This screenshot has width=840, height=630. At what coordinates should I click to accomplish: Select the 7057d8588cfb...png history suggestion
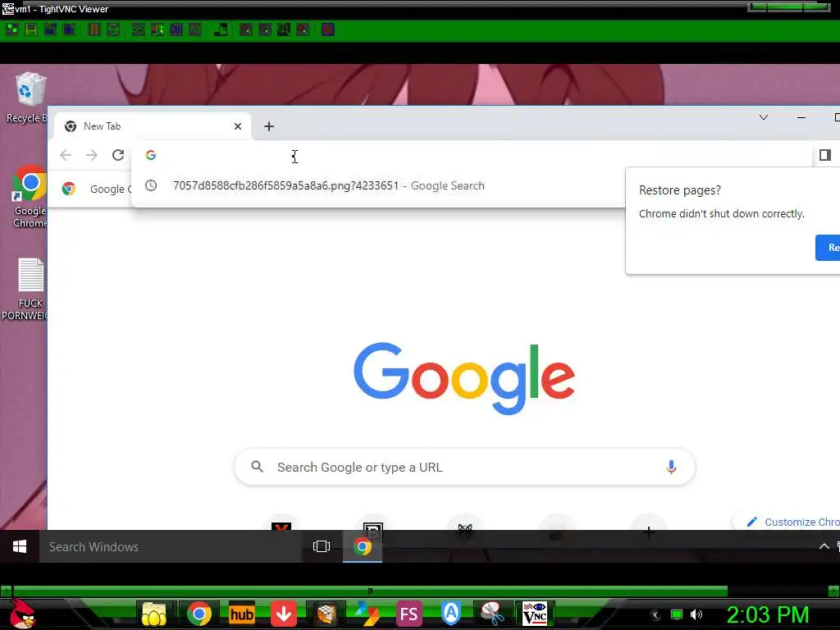click(x=378, y=186)
